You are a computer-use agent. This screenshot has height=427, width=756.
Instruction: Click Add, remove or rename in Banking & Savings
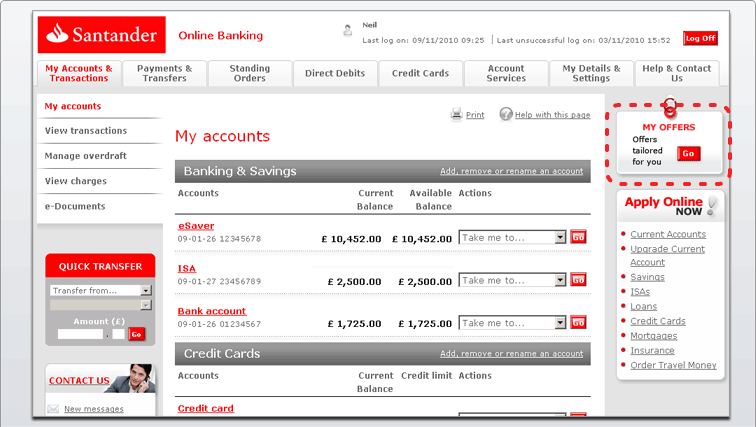tap(511, 171)
